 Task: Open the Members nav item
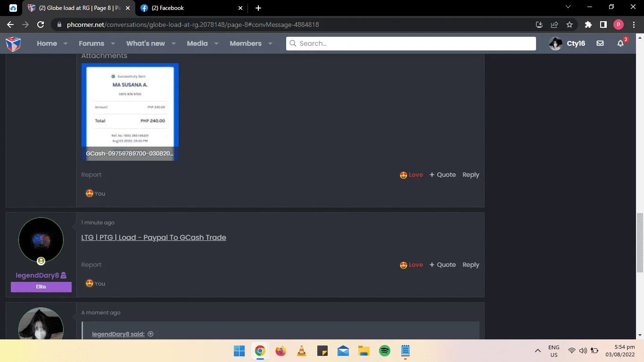(x=246, y=43)
